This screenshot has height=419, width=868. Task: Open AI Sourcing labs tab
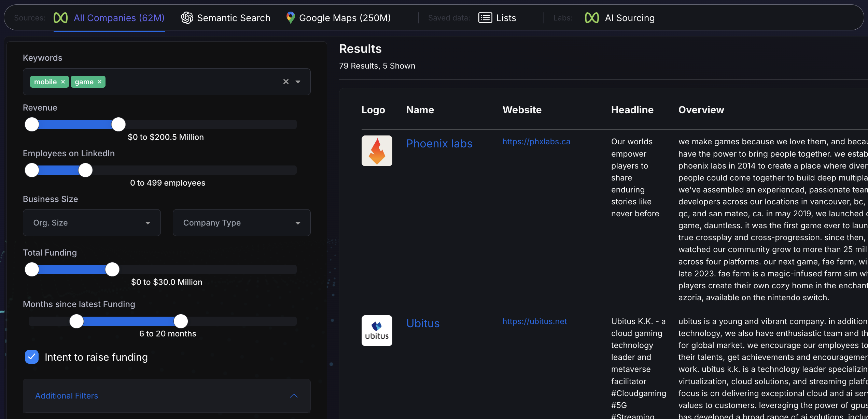click(x=620, y=18)
